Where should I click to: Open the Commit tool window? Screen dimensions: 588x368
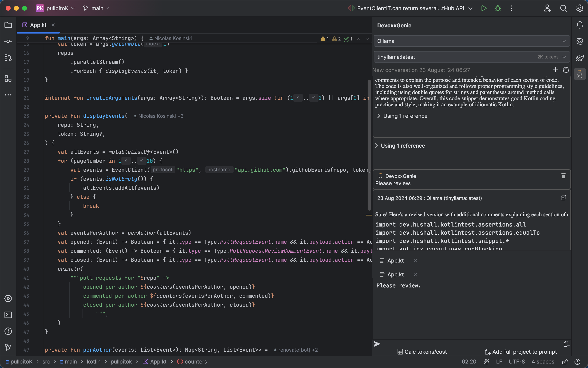tap(8, 41)
